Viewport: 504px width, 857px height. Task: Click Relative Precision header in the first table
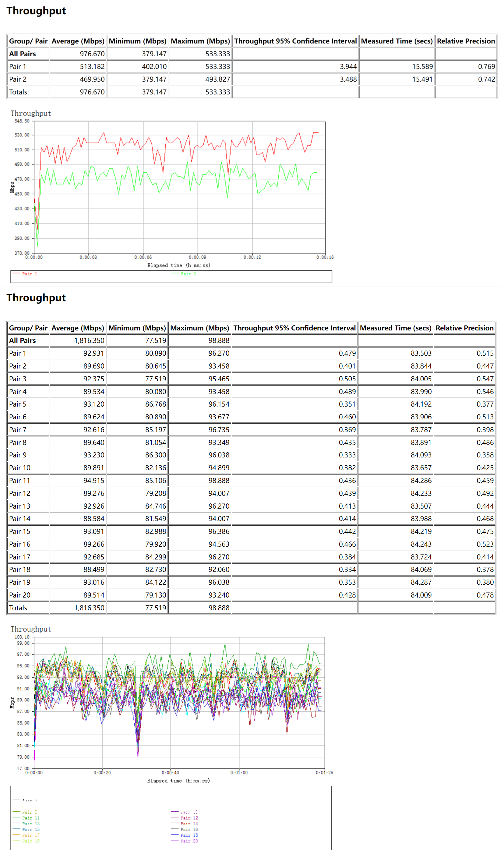click(x=466, y=41)
